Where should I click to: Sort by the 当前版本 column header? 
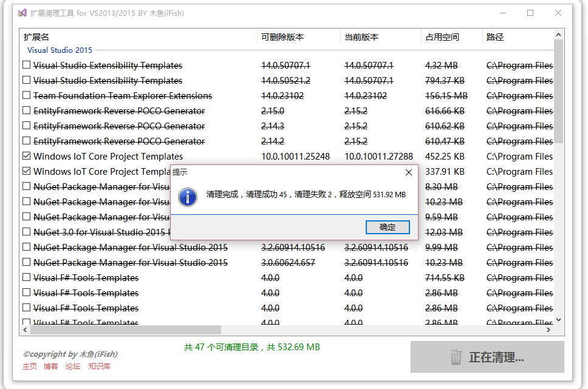click(381, 37)
